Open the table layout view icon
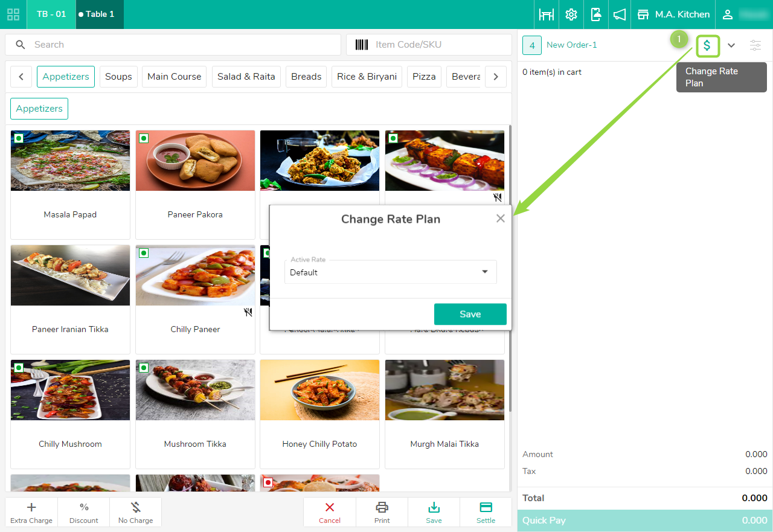 (x=547, y=14)
